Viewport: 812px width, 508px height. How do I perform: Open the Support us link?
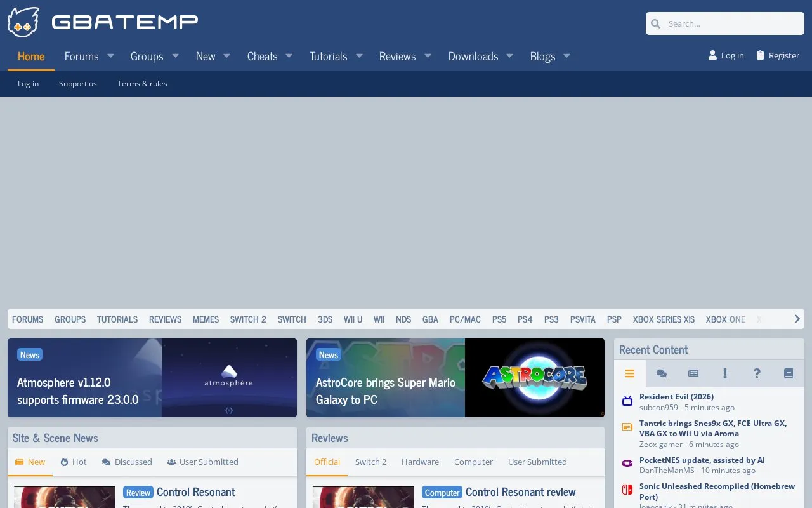pyautogui.click(x=78, y=84)
